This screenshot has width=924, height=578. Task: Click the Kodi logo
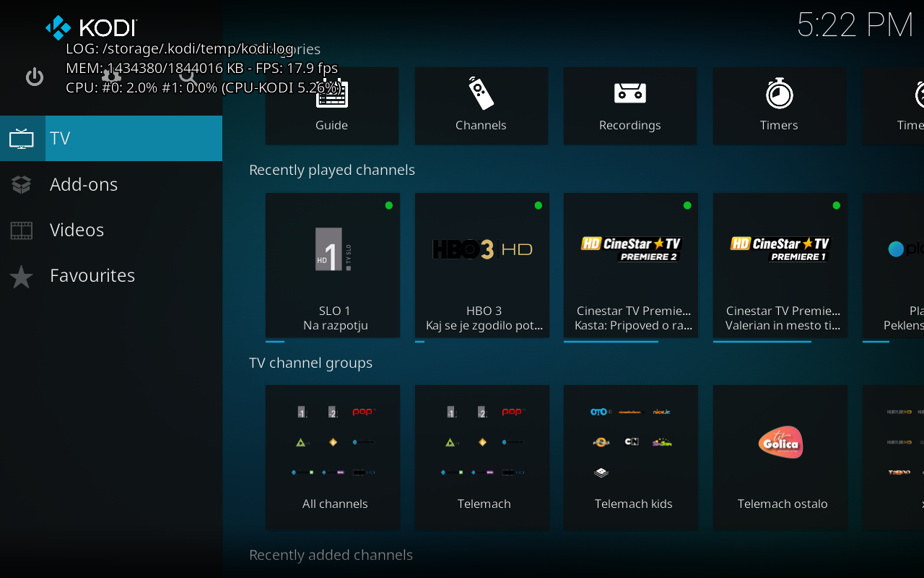pos(91,27)
